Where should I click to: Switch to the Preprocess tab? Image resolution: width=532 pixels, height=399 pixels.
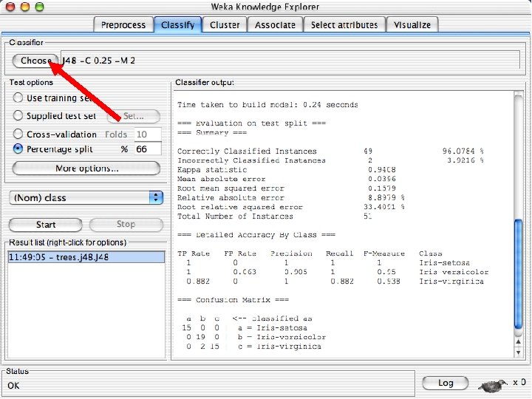pyautogui.click(x=123, y=25)
